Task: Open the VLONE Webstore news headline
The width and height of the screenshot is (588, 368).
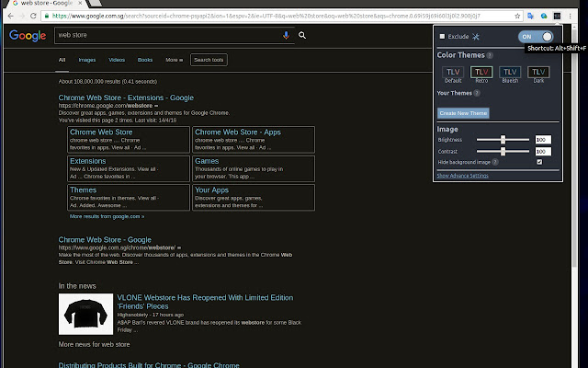Action: [205, 302]
